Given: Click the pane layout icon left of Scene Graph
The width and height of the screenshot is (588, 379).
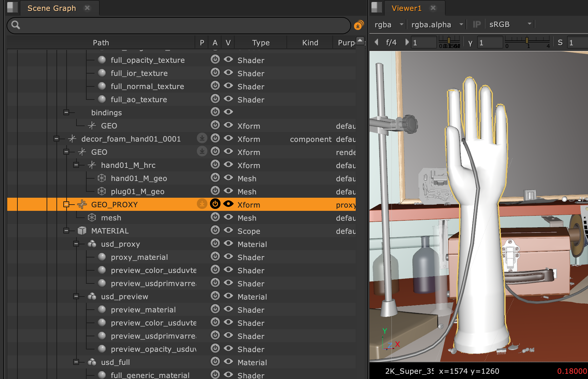Looking at the screenshot, I should (12, 7).
